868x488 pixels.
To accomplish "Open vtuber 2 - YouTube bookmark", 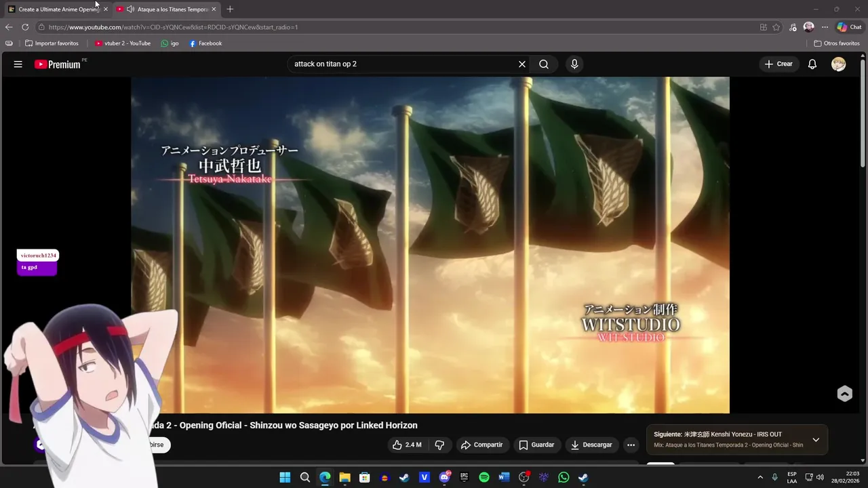I will 123,43.
